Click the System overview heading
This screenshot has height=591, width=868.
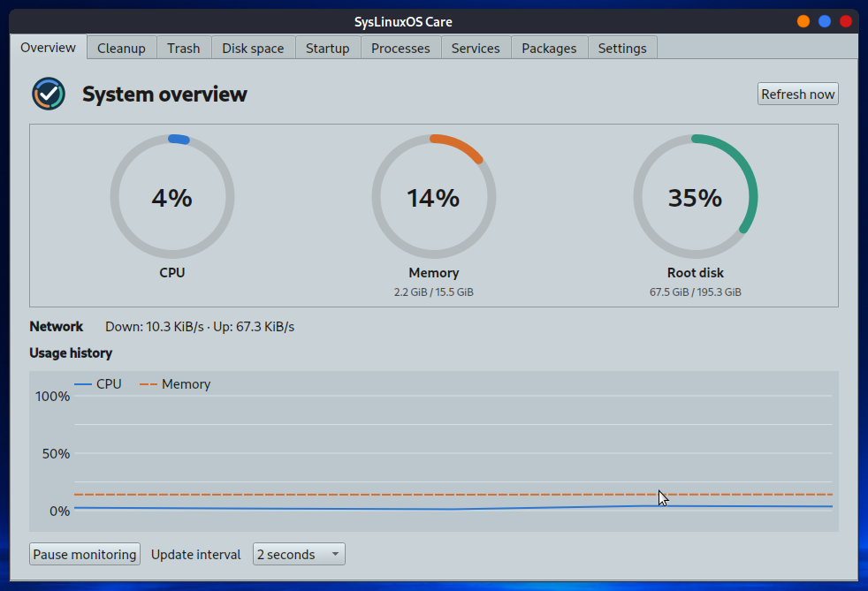point(164,94)
